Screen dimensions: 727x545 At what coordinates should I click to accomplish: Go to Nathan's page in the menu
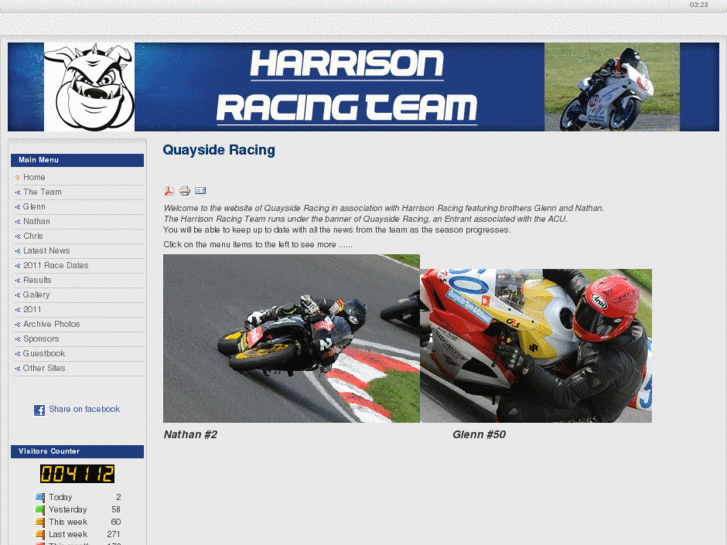tap(36, 221)
